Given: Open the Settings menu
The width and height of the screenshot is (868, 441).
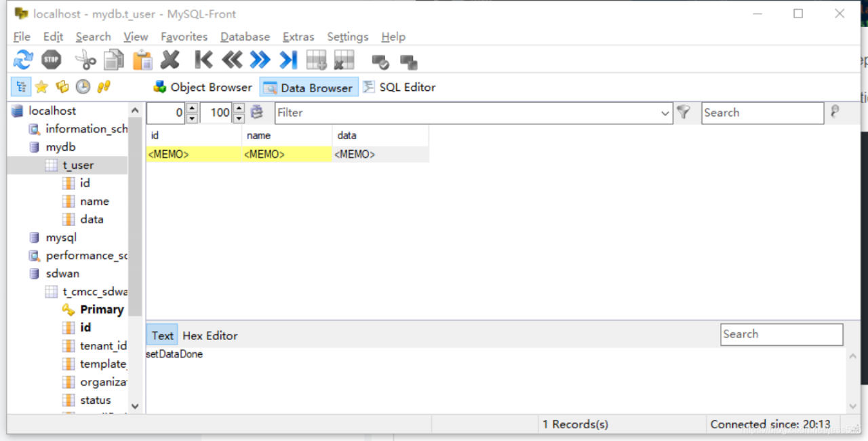Looking at the screenshot, I should (347, 37).
